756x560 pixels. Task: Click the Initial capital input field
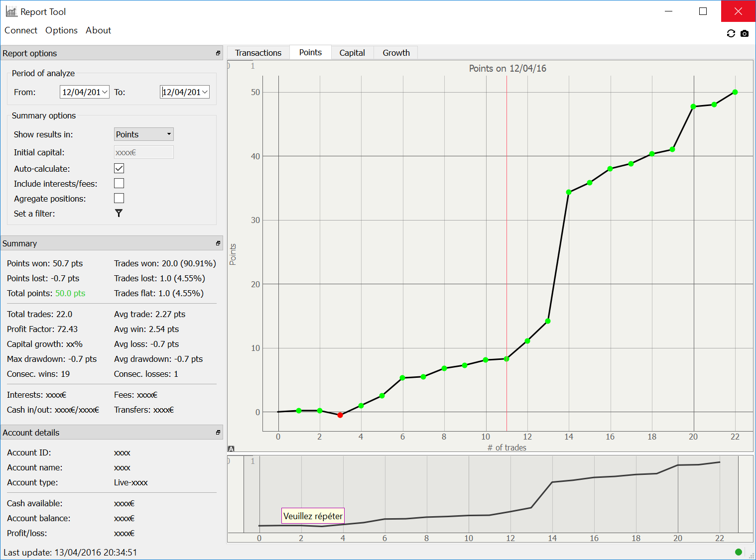click(x=144, y=152)
